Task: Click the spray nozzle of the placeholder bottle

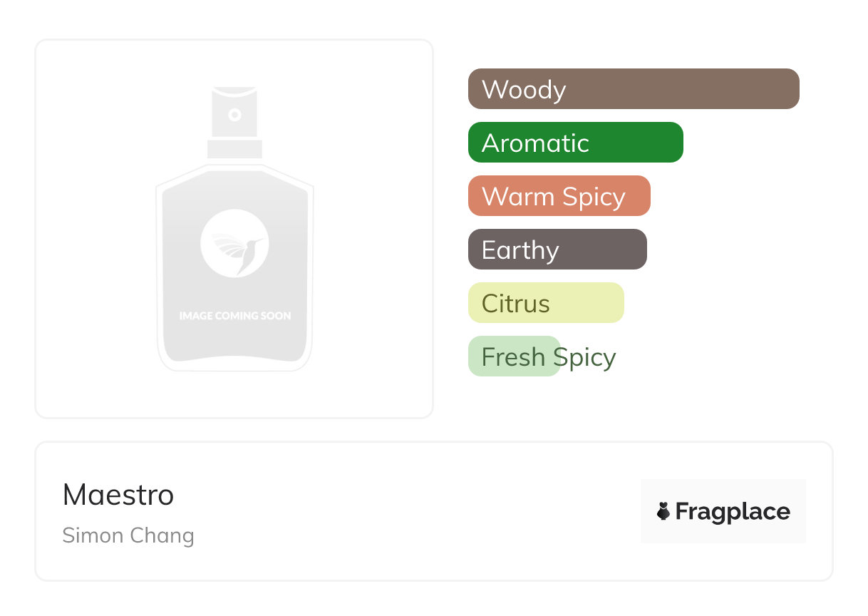Action: coord(234,114)
